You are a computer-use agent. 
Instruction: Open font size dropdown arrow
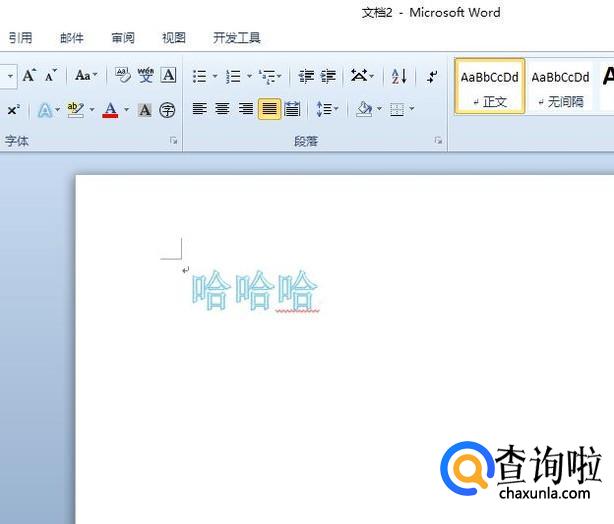point(10,76)
